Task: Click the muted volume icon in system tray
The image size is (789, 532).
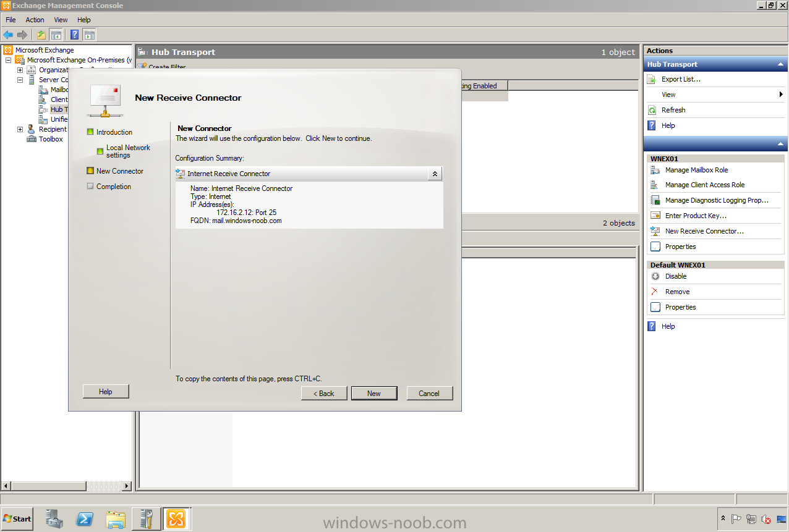Action: click(766, 519)
